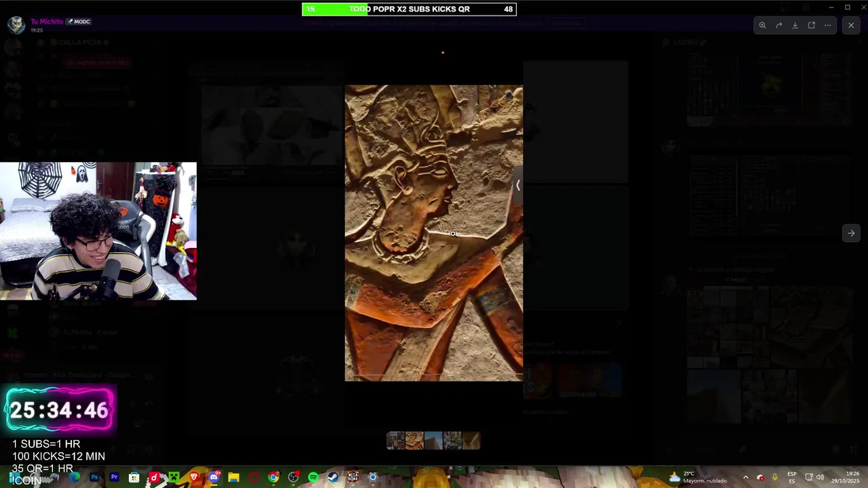
Task: Forward the image using the arrow icon
Action: [778, 25]
